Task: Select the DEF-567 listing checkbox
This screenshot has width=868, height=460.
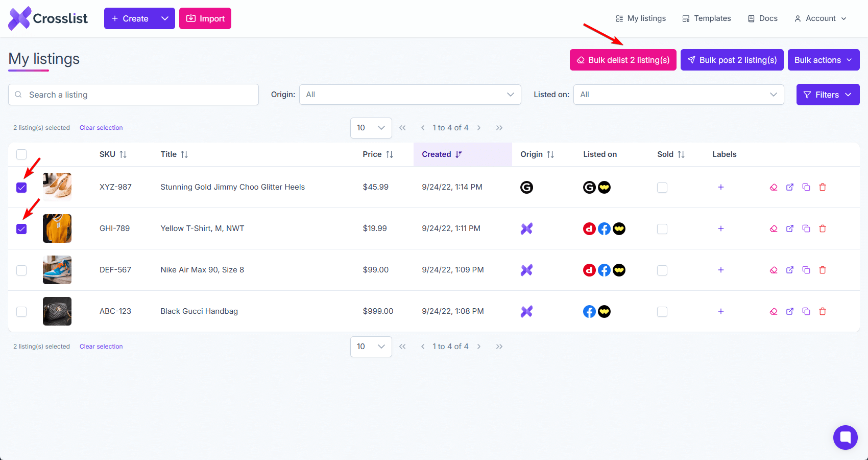Action: (21, 270)
